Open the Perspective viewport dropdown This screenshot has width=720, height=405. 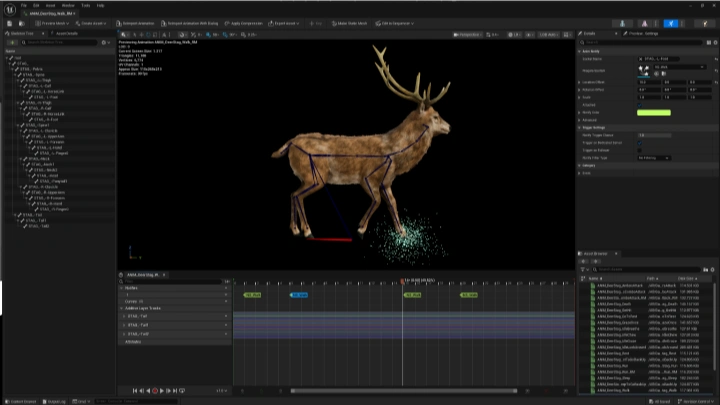coord(468,34)
